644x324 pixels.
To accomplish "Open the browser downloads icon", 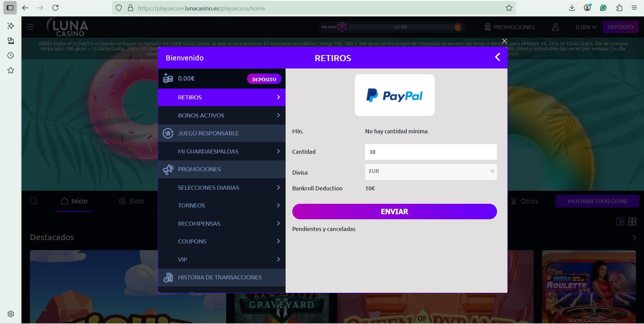I will (x=572, y=8).
